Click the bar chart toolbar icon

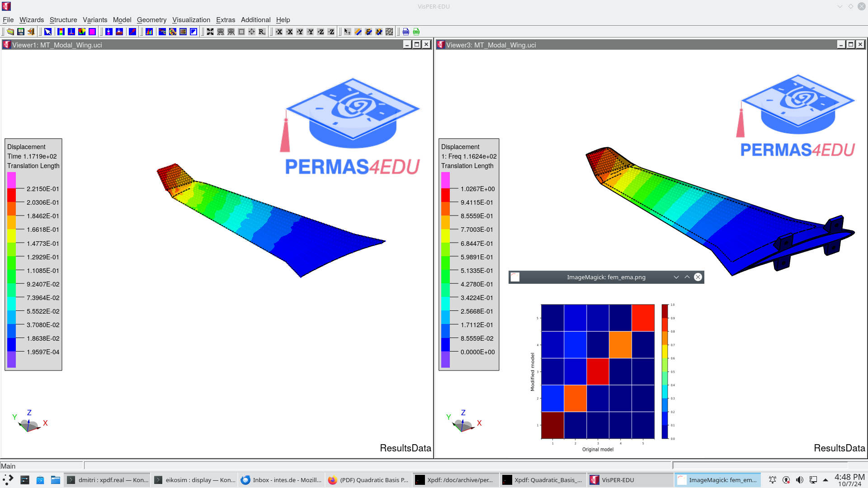point(149,32)
